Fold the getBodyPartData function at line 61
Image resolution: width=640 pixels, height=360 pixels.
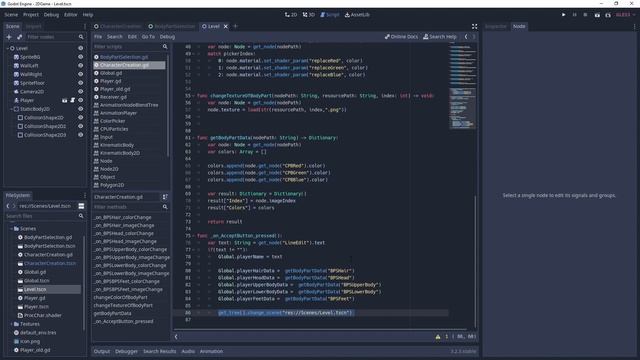193,138
